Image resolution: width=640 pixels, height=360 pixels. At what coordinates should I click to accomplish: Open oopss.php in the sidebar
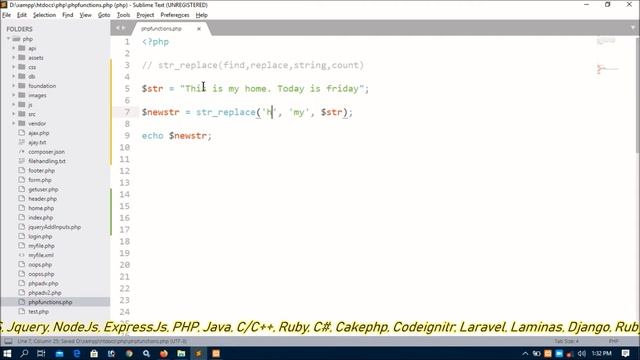click(x=41, y=274)
